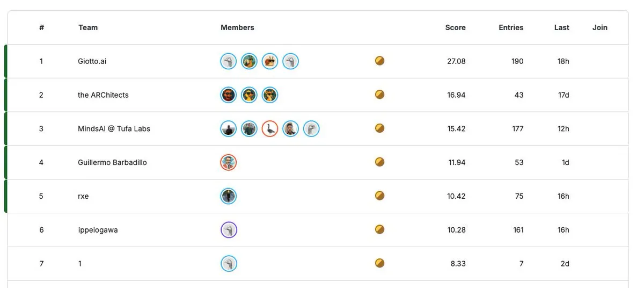Click the goose avatar in MindsAI row
644x288 pixels.
pos(270,129)
